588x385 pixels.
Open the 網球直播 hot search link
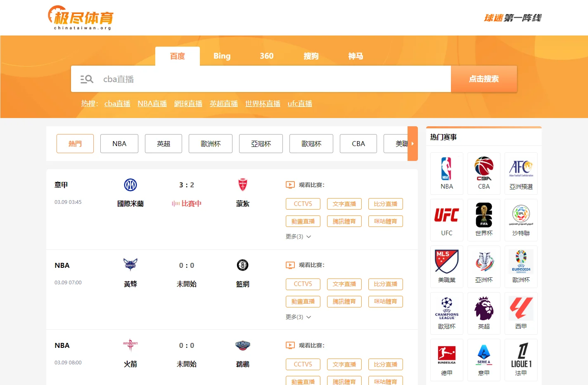[x=188, y=104]
